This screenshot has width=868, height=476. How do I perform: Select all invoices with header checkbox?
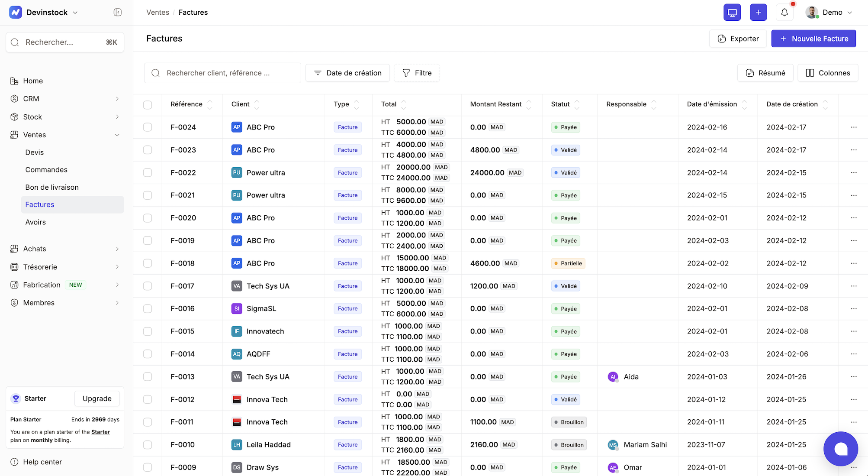pos(148,104)
